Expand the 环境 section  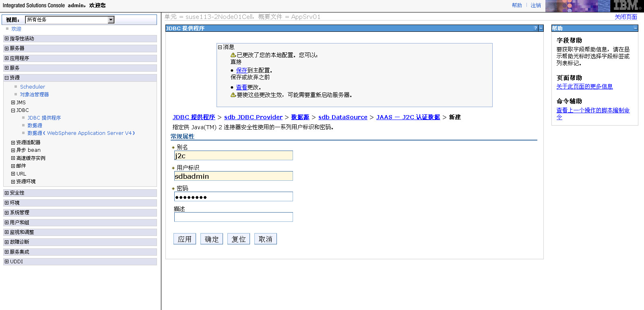click(x=6, y=203)
